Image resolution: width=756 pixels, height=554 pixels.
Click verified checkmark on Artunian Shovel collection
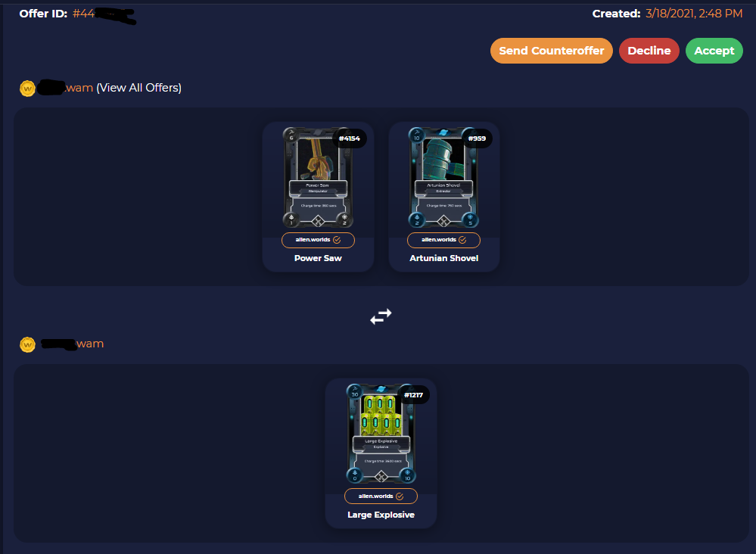coord(462,240)
